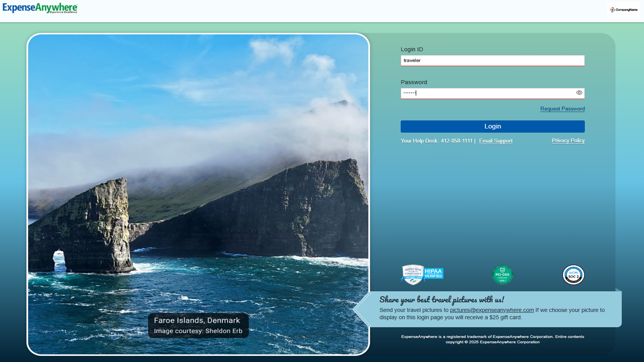The width and height of the screenshot is (644, 362).
Task: Click the PCI-DSS compliance badge
Action: [502, 275]
